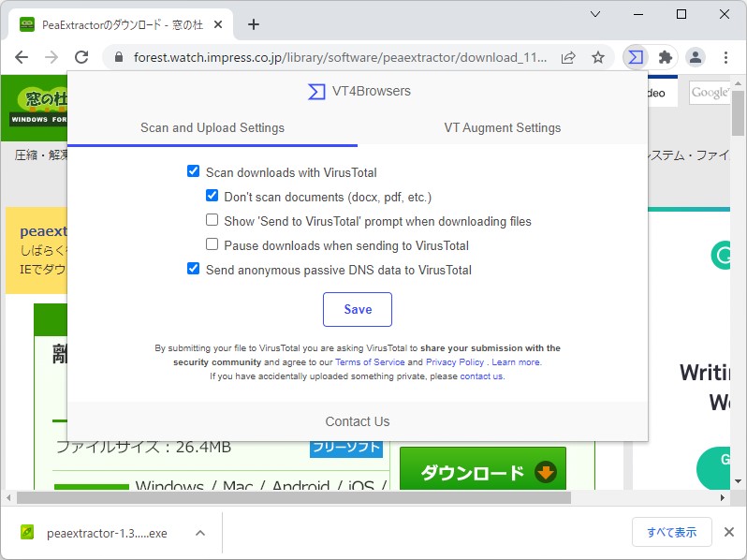747x560 pixels.
Task: Toggle Scan downloads with VirusTotal checkbox
Action: tap(194, 171)
